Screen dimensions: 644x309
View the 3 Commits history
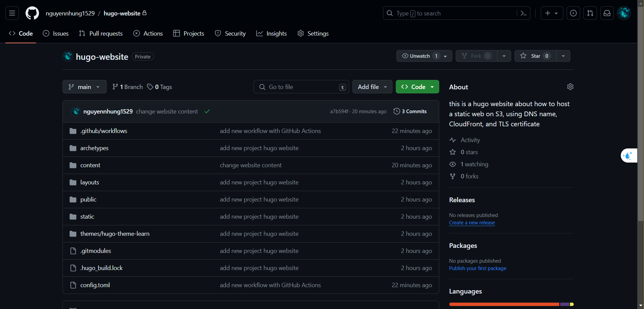[x=410, y=112]
